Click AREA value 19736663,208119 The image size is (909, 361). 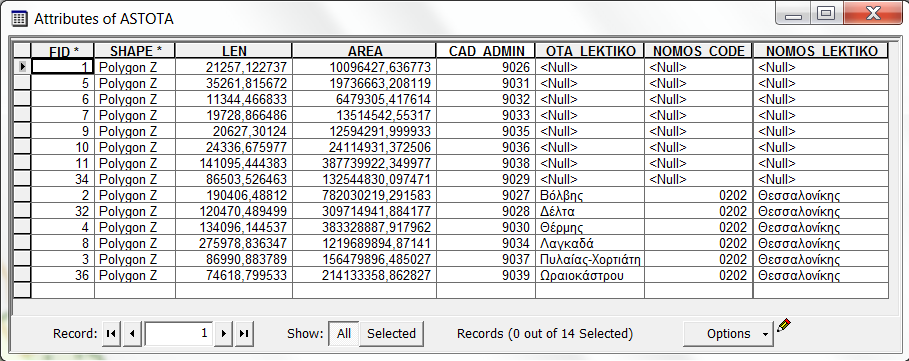pyautogui.click(x=365, y=83)
